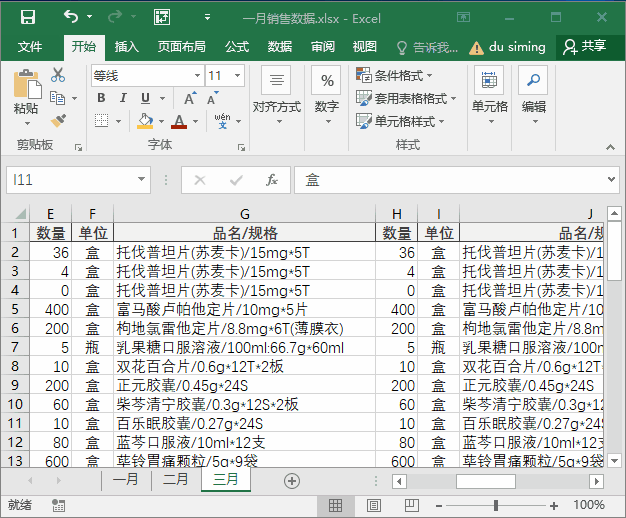The height and width of the screenshot is (518, 626).
Task: Click the Undo arrow icon
Action: coord(71,17)
